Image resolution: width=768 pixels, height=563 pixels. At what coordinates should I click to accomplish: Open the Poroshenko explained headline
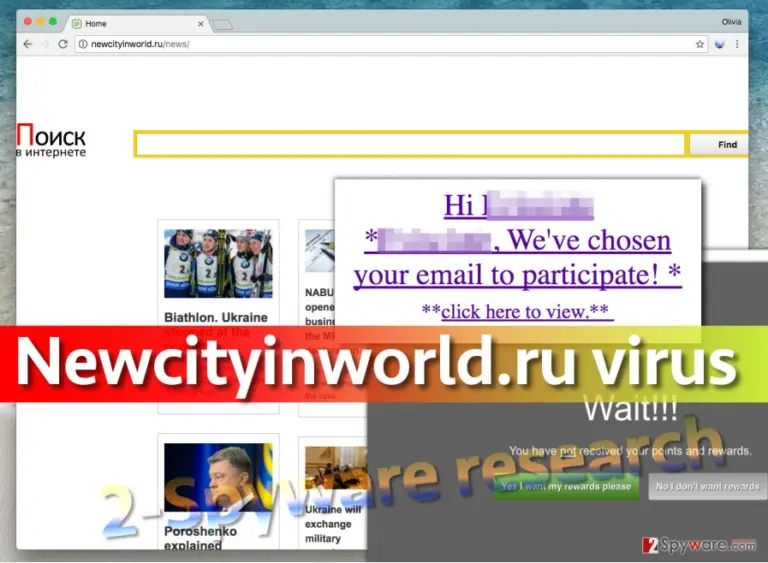click(200, 538)
